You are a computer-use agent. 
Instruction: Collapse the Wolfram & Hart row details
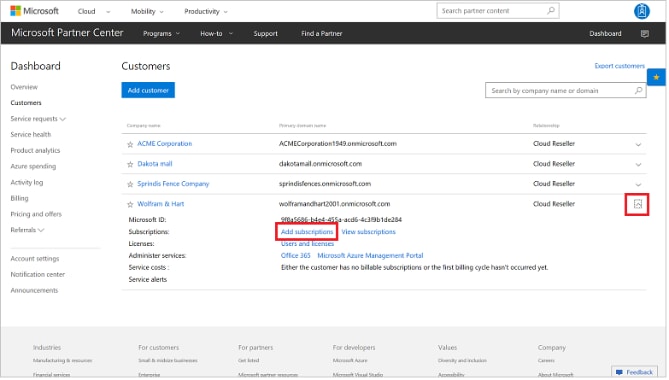(639, 205)
